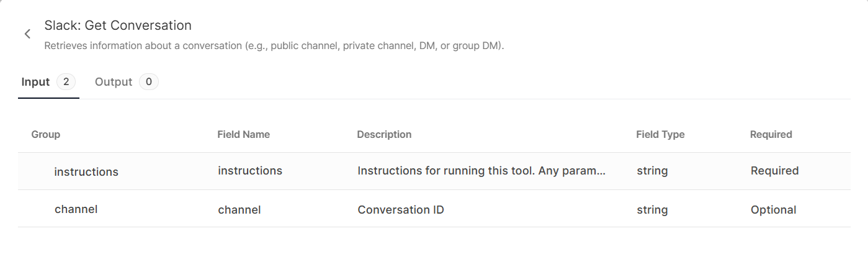
Task: Click the Field Name column header
Action: (x=243, y=134)
